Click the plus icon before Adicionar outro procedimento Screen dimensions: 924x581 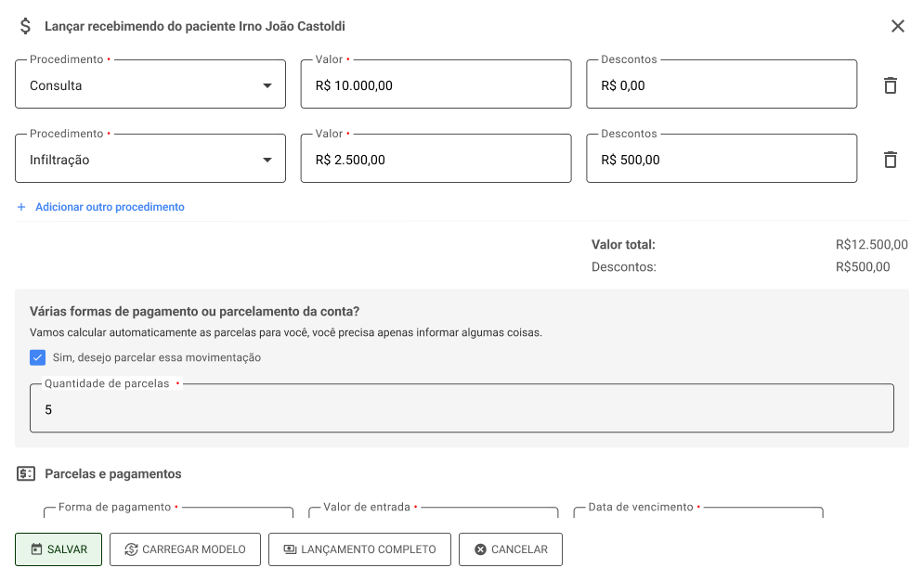[20, 207]
